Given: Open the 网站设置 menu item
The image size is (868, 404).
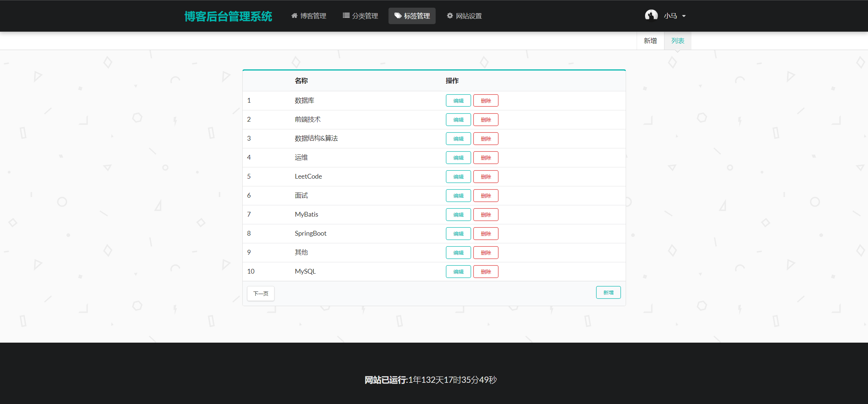Looking at the screenshot, I should tap(464, 16).
